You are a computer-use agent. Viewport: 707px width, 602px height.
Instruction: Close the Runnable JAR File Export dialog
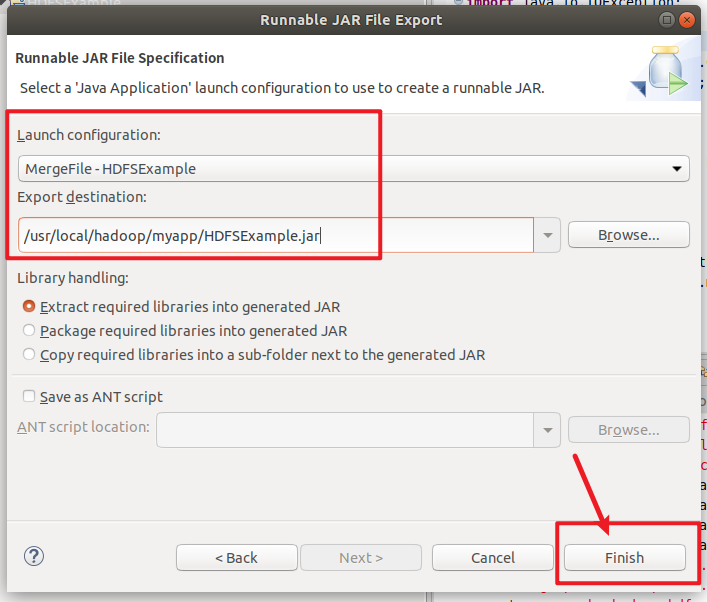(x=688, y=20)
